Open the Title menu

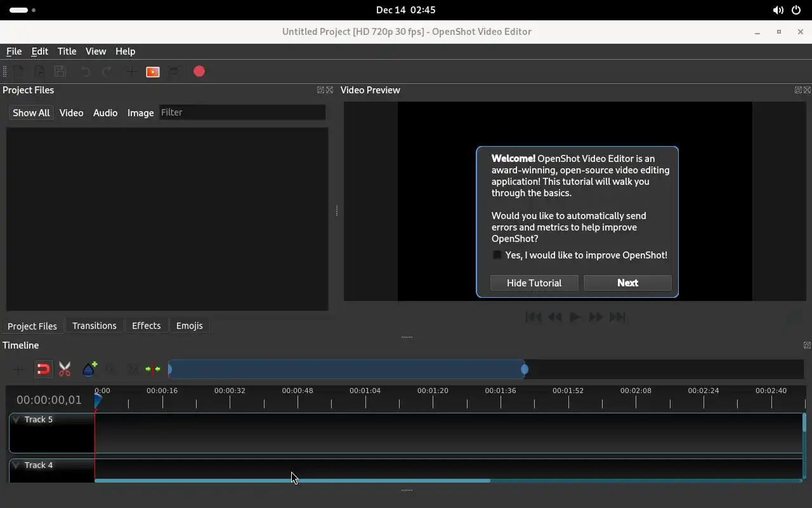pyautogui.click(x=67, y=51)
